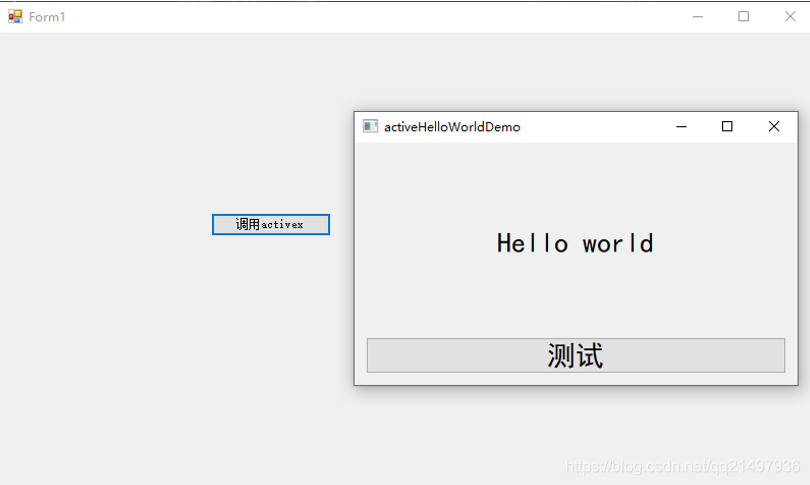The width and height of the screenshot is (810, 485).
Task: Click the activeHelloWorldDemo window icon
Action: pyautogui.click(x=370, y=126)
